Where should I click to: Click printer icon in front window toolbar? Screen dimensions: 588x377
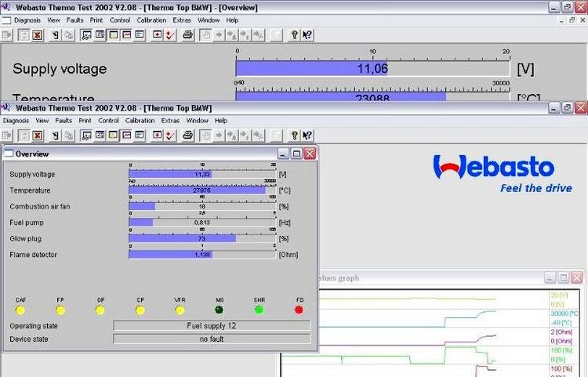click(187, 136)
